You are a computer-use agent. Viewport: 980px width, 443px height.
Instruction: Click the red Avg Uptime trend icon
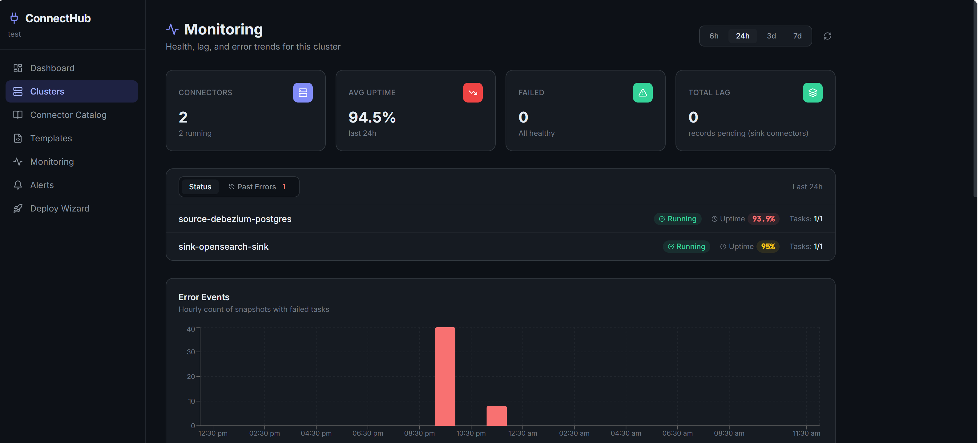(x=473, y=92)
